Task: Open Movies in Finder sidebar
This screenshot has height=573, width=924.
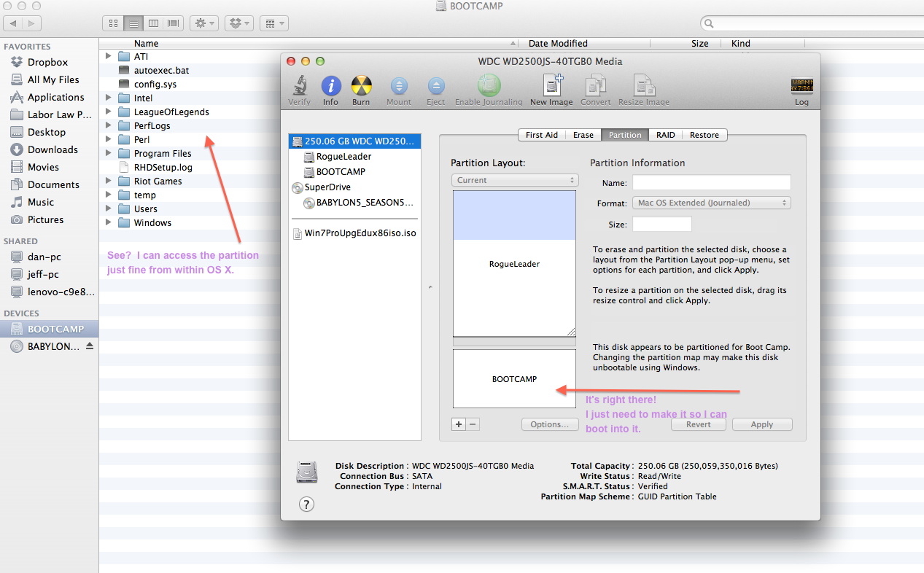Action: coord(43,167)
